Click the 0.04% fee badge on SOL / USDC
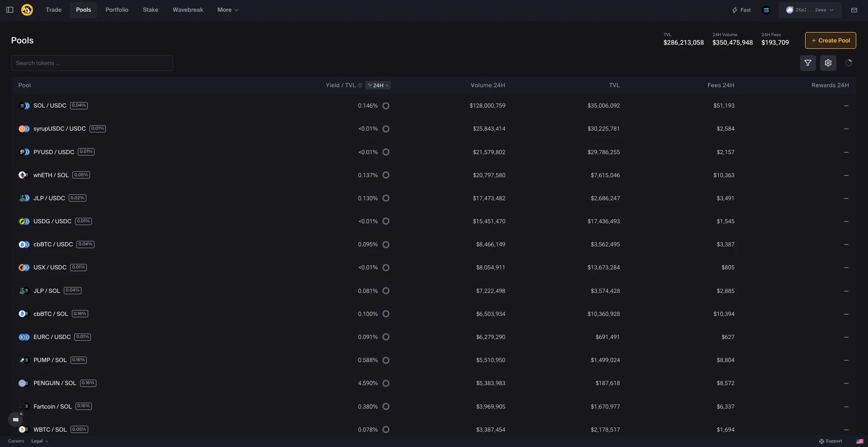 coord(79,105)
